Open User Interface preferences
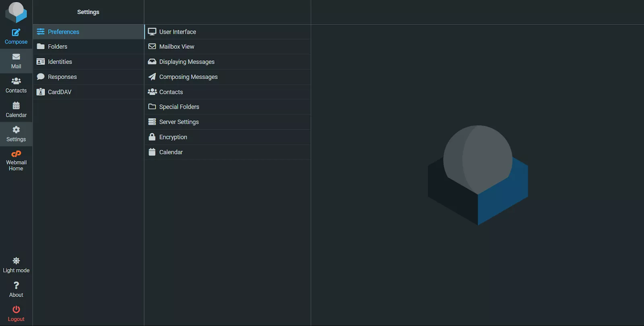 click(178, 32)
